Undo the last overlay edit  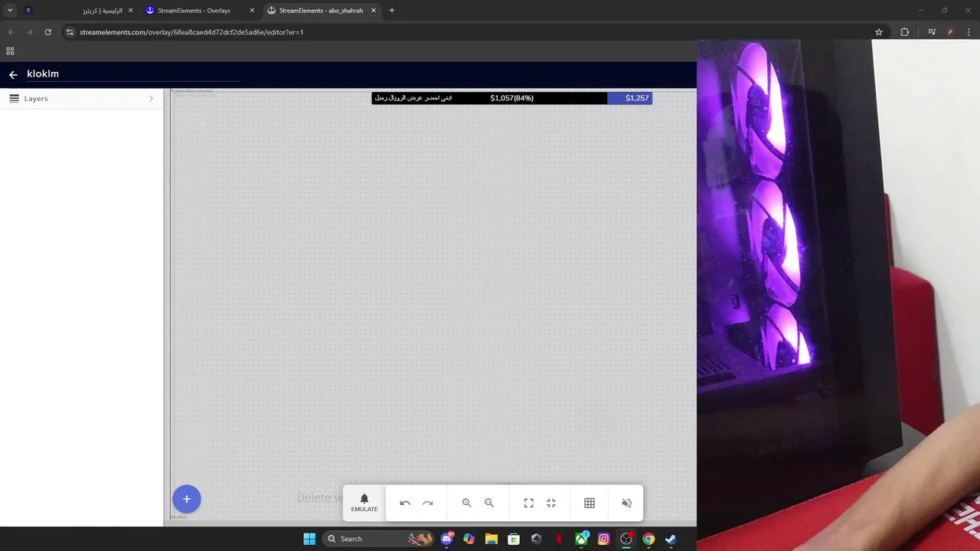pos(405,503)
